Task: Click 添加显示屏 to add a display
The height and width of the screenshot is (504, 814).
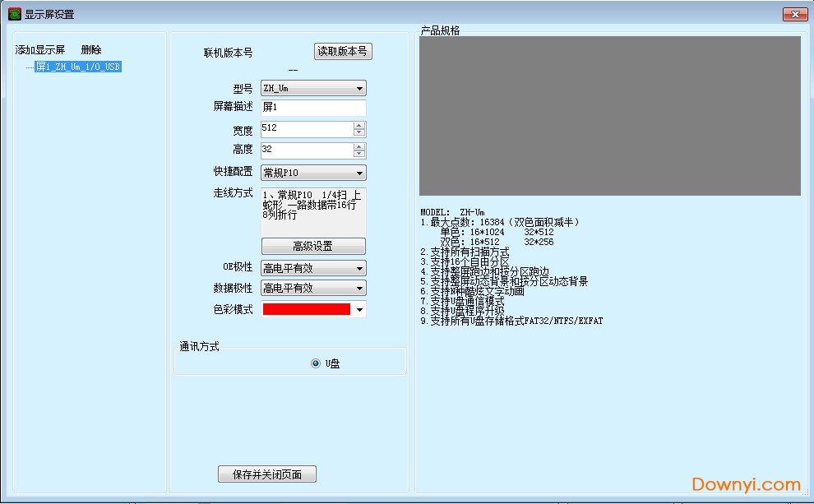Action: (x=40, y=50)
